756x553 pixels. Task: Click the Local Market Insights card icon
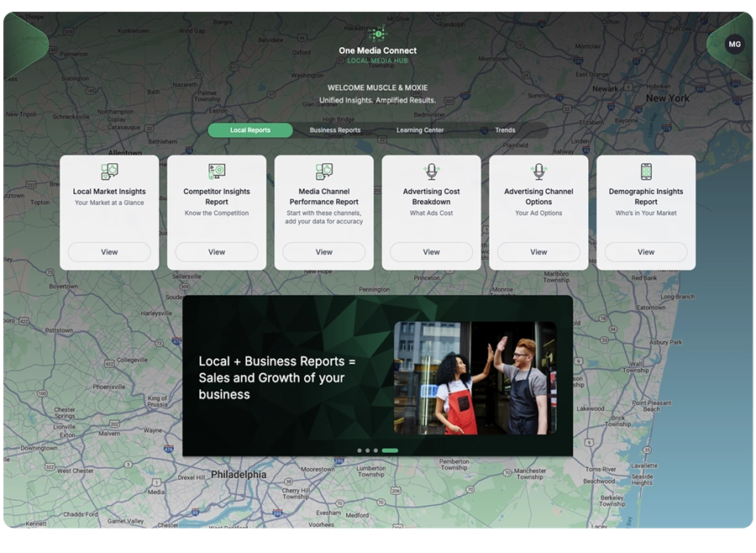109,171
